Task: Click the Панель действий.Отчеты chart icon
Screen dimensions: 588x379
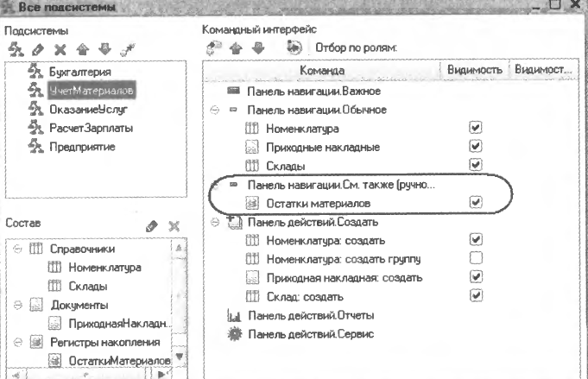Action: [234, 316]
